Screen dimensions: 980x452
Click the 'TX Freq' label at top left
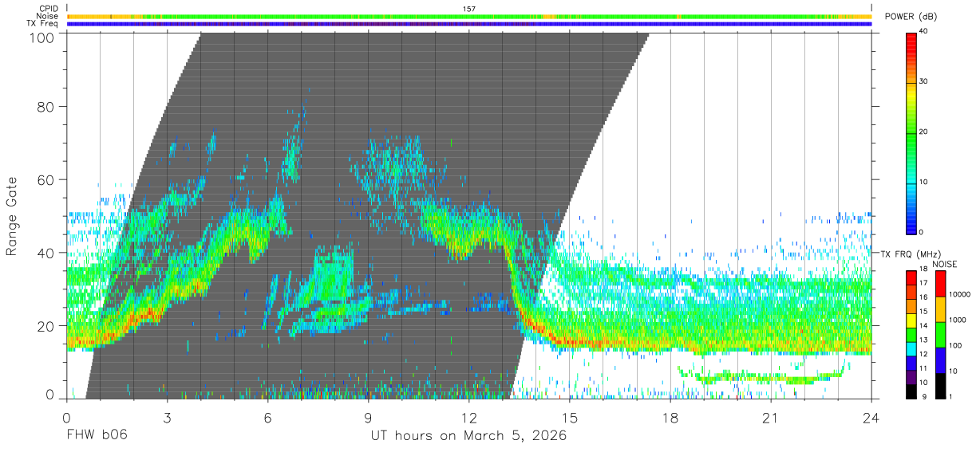[x=42, y=24]
